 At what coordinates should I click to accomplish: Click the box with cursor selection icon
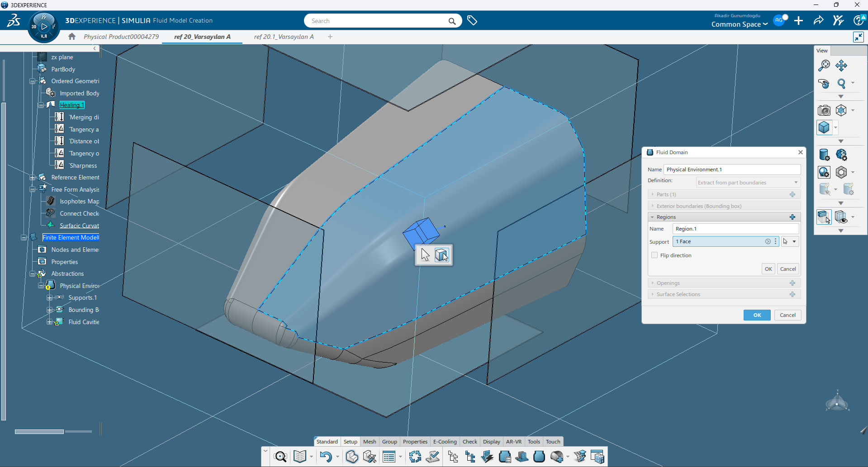pos(824,217)
